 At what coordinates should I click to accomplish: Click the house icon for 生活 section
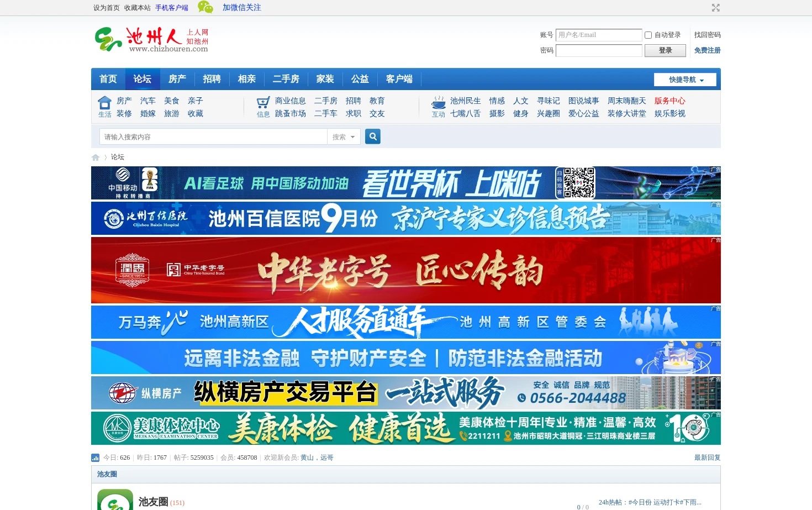click(104, 103)
